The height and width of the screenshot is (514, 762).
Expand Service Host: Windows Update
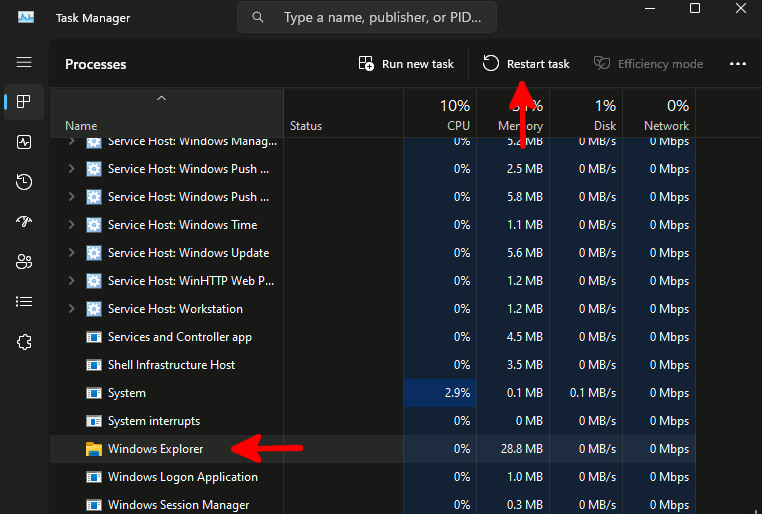(71, 253)
